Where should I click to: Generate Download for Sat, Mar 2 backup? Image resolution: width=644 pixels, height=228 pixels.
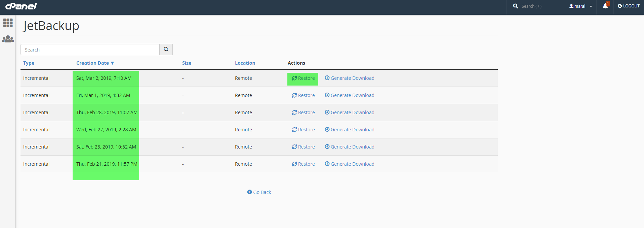coord(350,78)
